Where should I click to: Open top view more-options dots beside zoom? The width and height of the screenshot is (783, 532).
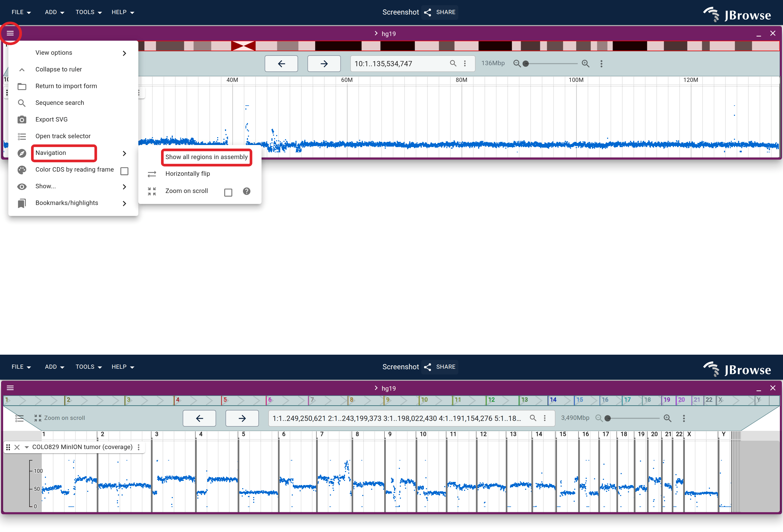[x=601, y=63]
